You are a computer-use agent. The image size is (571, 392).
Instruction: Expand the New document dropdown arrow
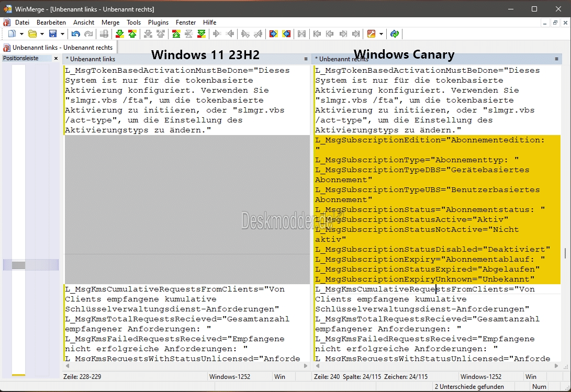(21, 34)
